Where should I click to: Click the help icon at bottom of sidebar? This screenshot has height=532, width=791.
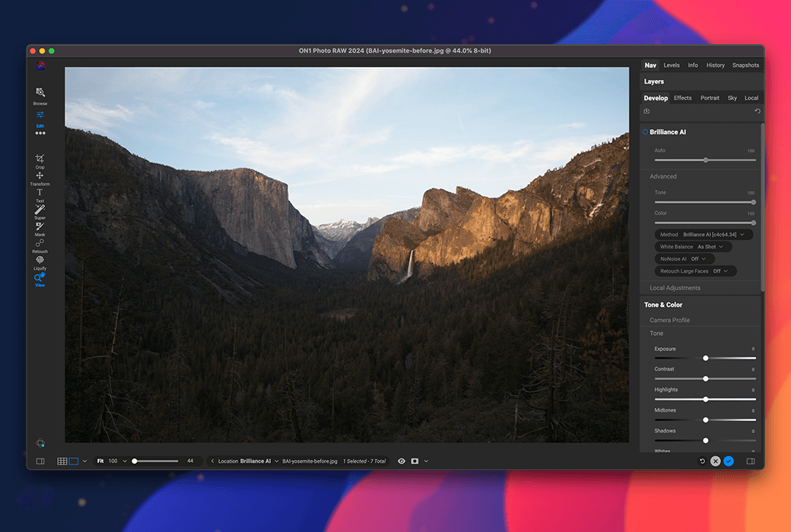[x=40, y=443]
